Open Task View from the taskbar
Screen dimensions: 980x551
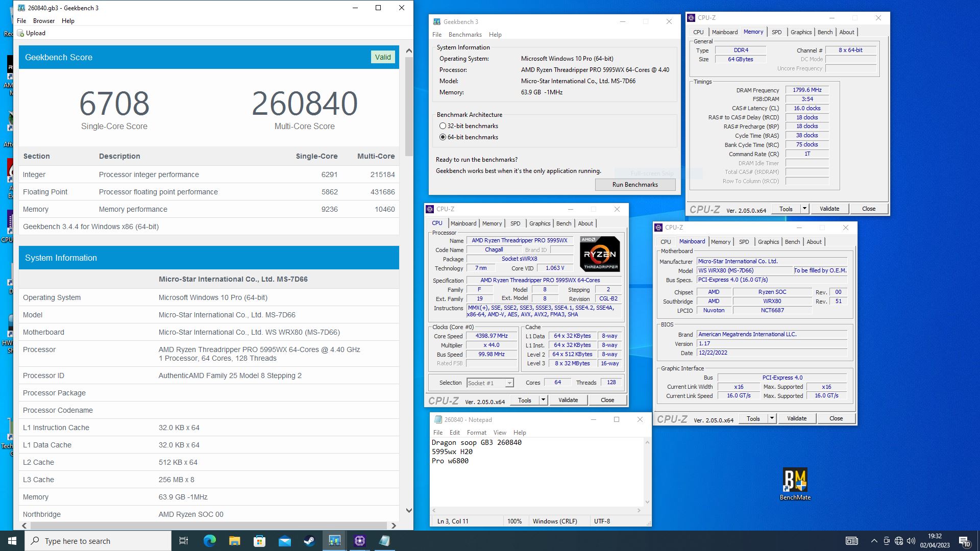tap(184, 541)
